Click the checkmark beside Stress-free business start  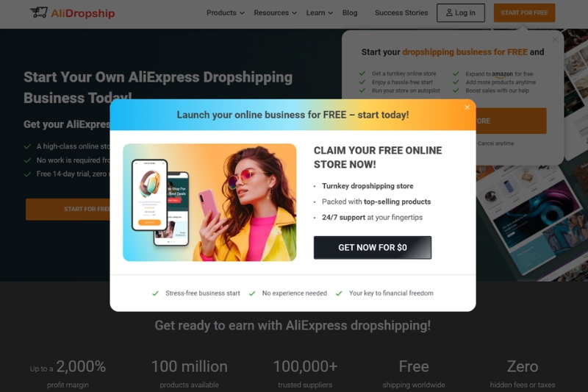[x=155, y=293]
